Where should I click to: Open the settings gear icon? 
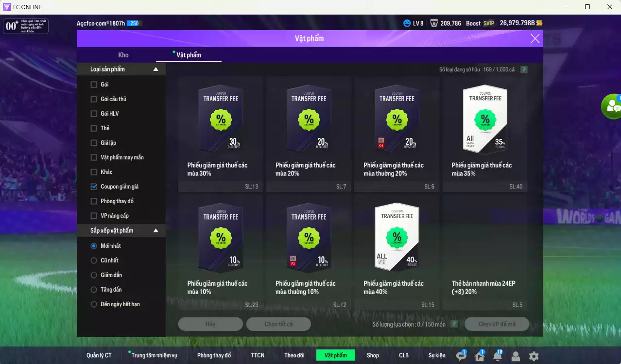[534, 356]
